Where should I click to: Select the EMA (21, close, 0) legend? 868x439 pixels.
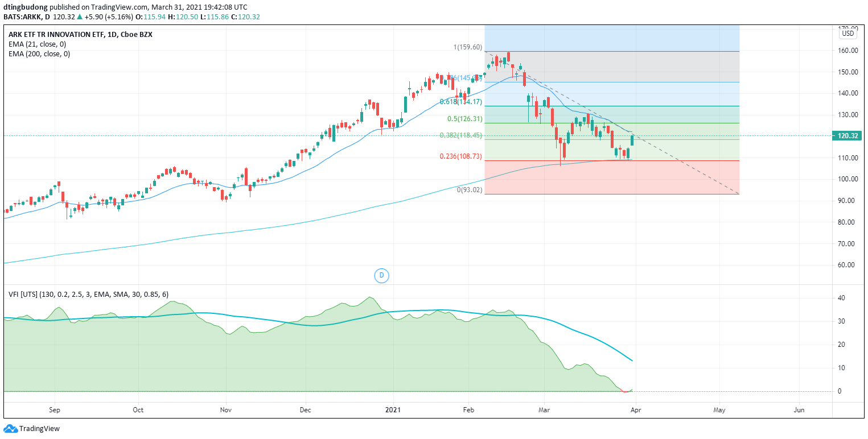coord(37,44)
